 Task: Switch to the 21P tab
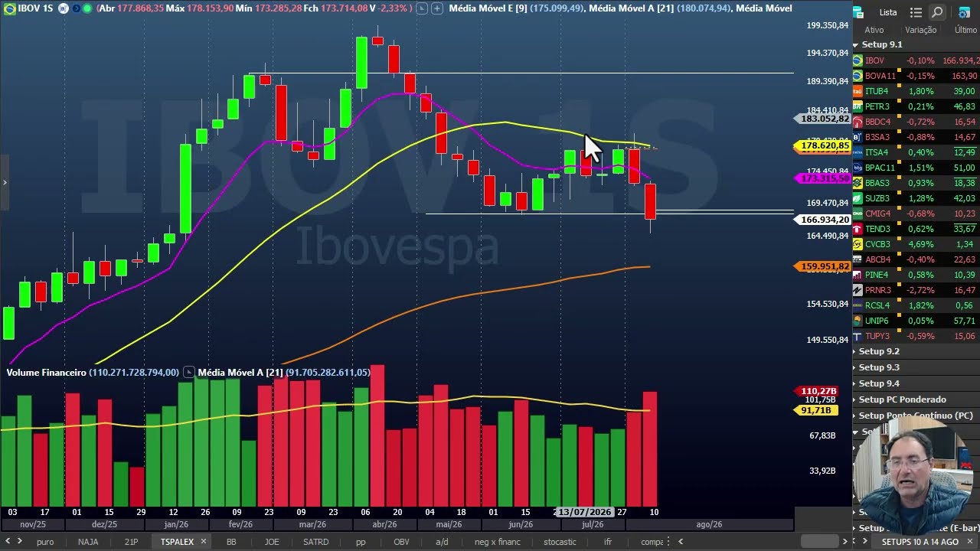click(x=131, y=542)
